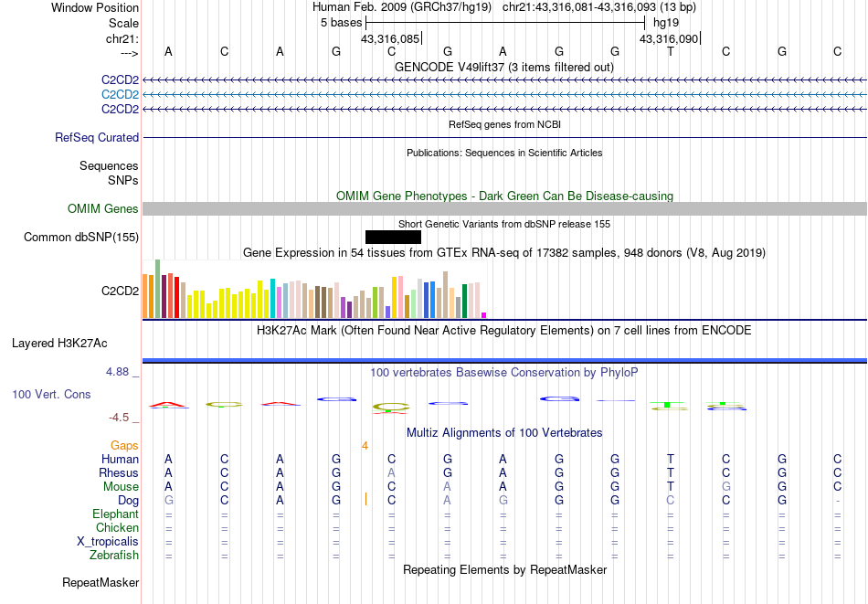Select the third C2CD2 GENCODE transcript label
Viewport: 868px width, 604px height.
click(120, 109)
